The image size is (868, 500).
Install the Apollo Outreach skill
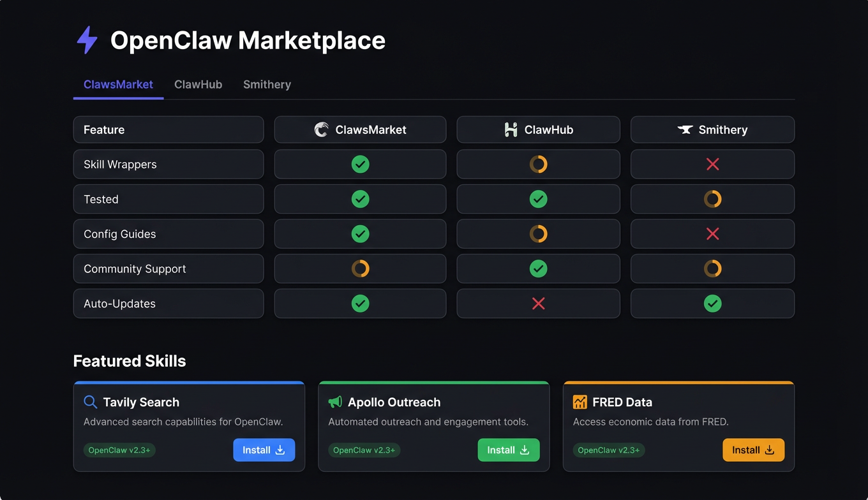point(508,450)
